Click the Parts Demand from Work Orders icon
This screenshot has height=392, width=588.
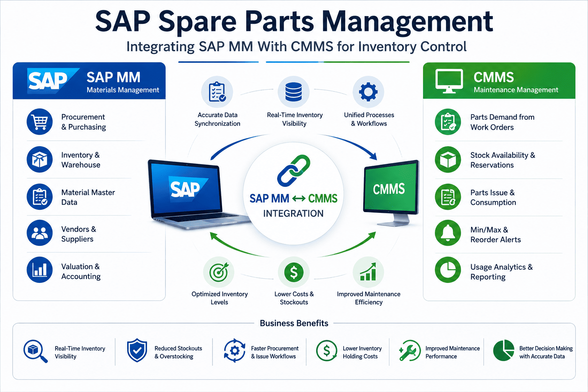[448, 122]
